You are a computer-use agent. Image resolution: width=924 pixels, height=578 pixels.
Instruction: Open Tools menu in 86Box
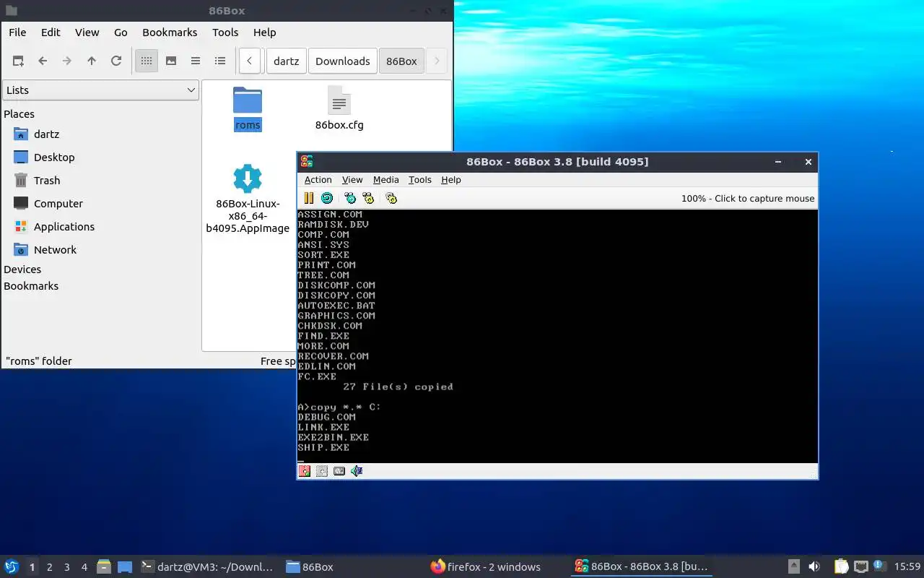click(420, 180)
